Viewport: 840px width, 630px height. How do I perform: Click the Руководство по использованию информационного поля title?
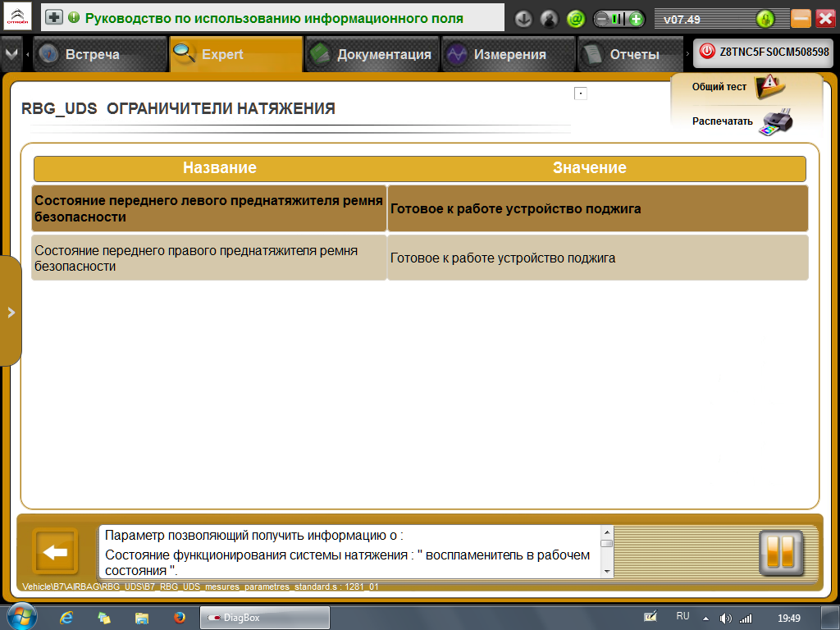click(x=274, y=18)
